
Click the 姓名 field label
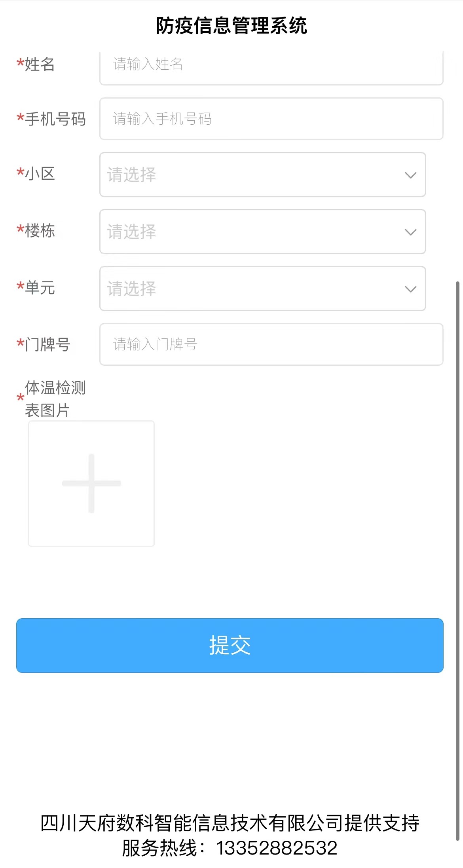click(x=40, y=64)
